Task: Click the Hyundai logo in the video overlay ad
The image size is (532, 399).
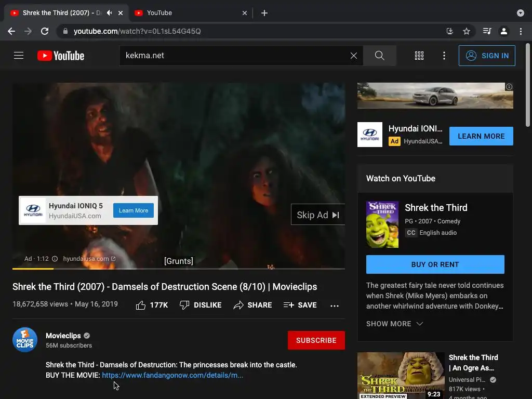Action: [33, 210]
